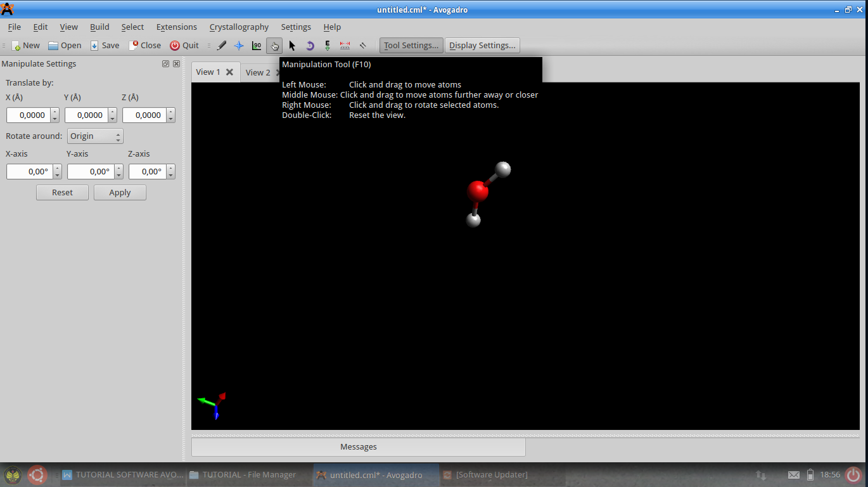Open the Crystallography menu
The image size is (868, 487).
coord(239,27)
